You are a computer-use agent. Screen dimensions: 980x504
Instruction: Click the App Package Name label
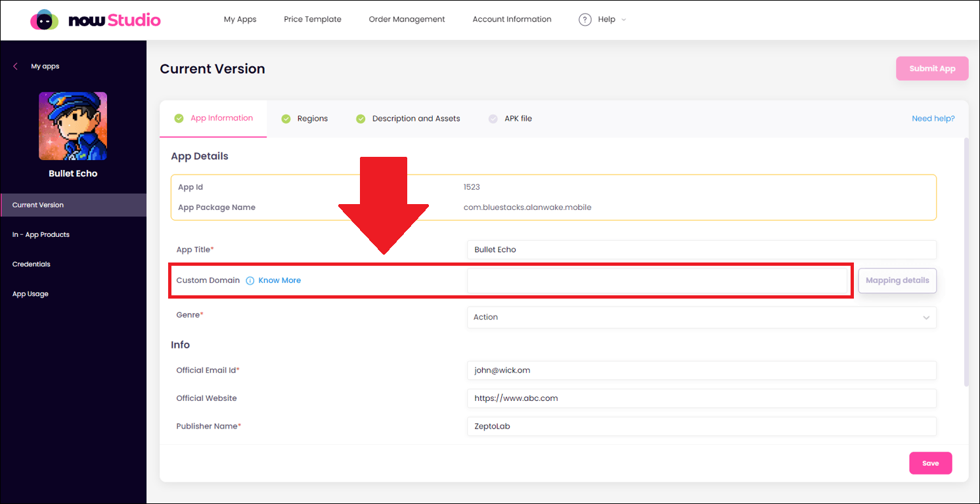[217, 207]
